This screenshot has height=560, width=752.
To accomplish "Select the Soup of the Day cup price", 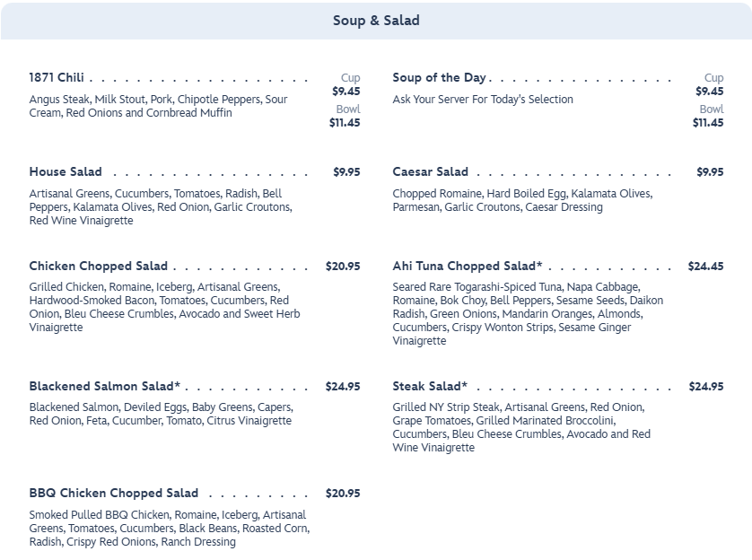I will (709, 92).
